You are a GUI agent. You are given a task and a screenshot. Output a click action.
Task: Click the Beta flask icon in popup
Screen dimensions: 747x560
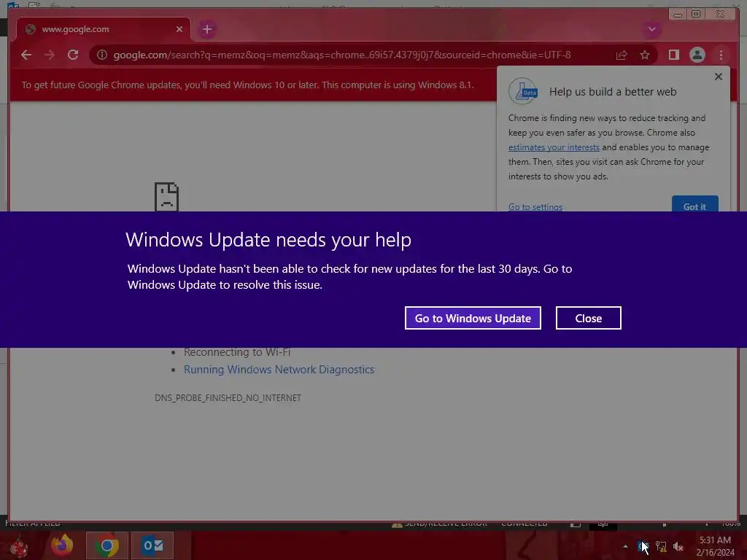(523, 90)
